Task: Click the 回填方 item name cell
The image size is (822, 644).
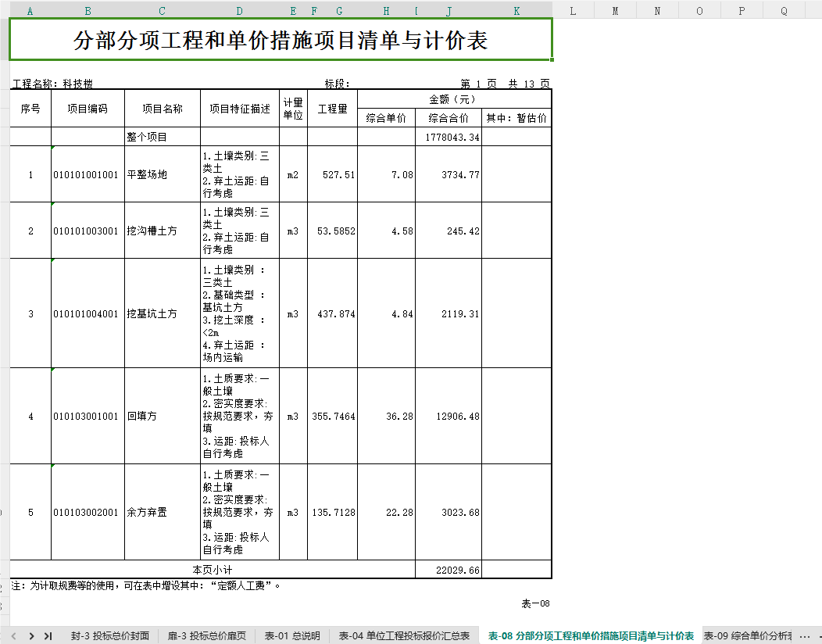Action: [163, 416]
